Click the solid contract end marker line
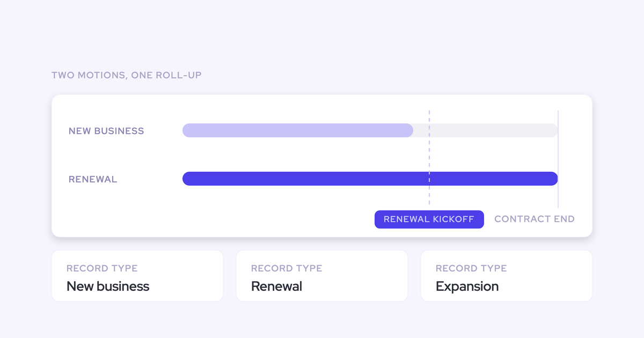The height and width of the screenshot is (338, 644). pos(558,159)
